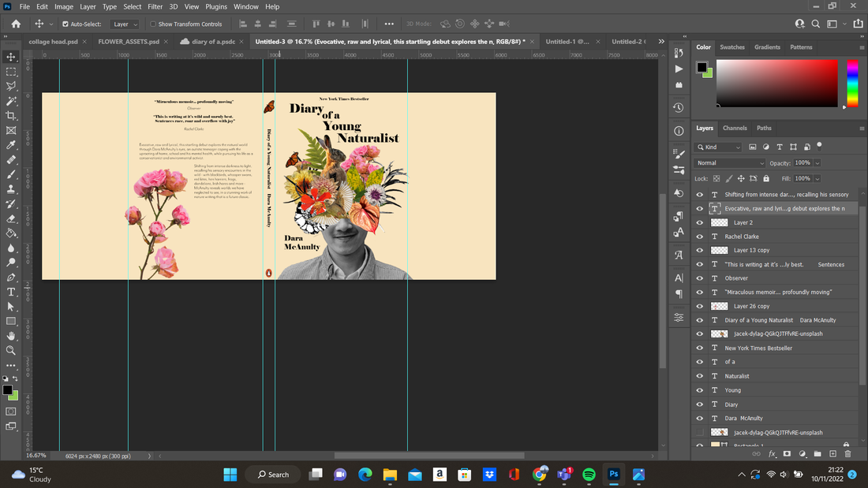
Task: Click the horizontal canvas scrollbar
Action: [429, 456]
